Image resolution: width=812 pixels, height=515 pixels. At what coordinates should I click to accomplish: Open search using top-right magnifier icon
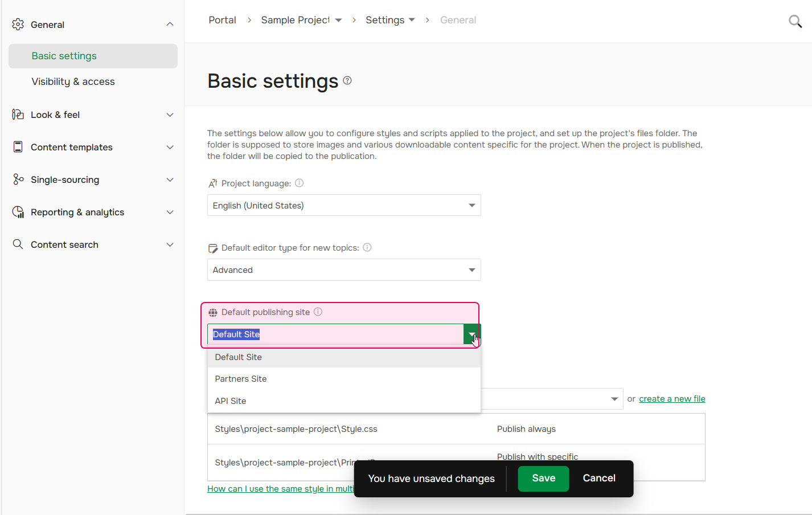point(795,22)
